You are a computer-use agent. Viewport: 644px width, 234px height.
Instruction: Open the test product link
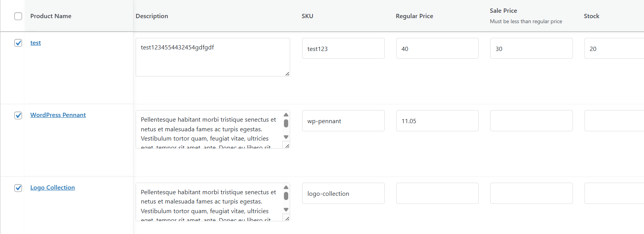tap(36, 43)
